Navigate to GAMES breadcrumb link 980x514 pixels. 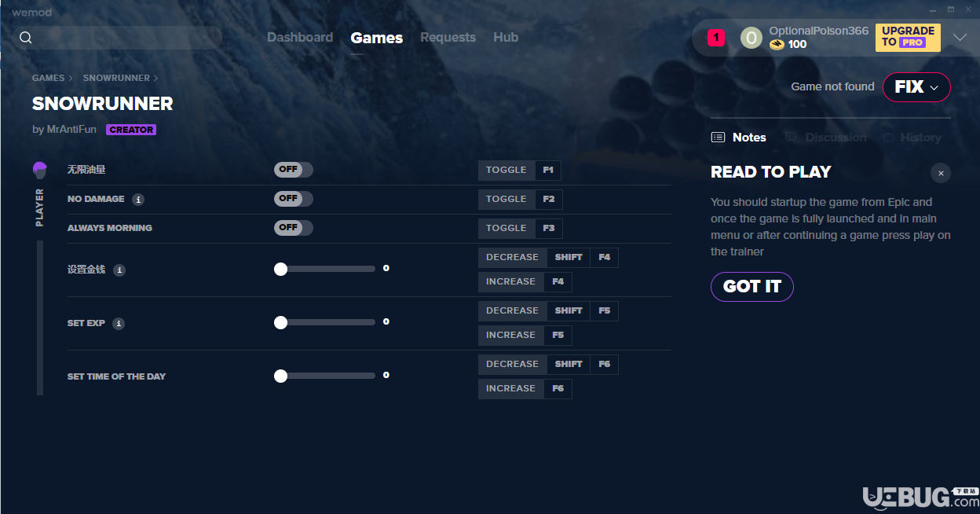pyautogui.click(x=49, y=79)
